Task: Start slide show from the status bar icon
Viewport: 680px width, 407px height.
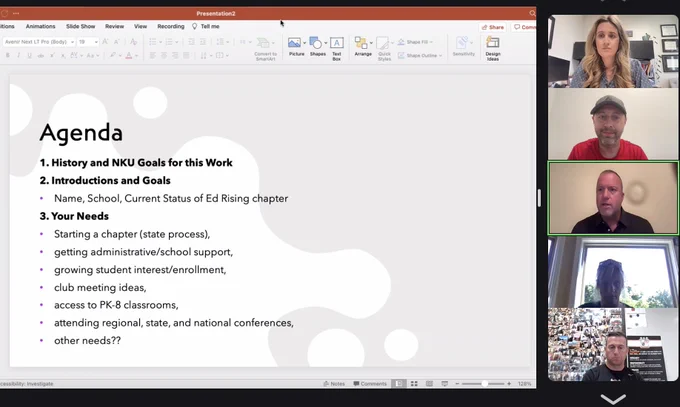Action: coord(445,384)
